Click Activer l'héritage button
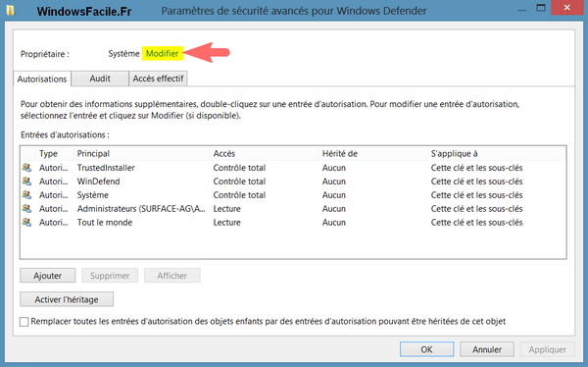This screenshot has width=588, height=367. click(x=67, y=299)
